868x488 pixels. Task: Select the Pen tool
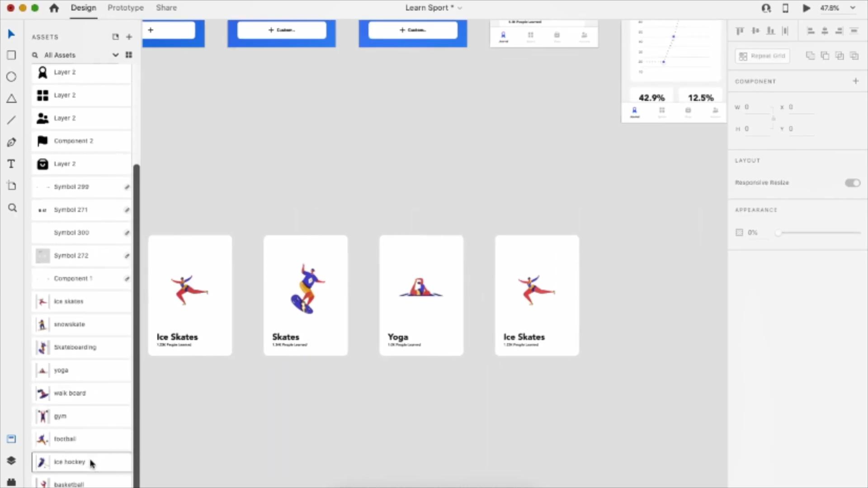coord(11,142)
